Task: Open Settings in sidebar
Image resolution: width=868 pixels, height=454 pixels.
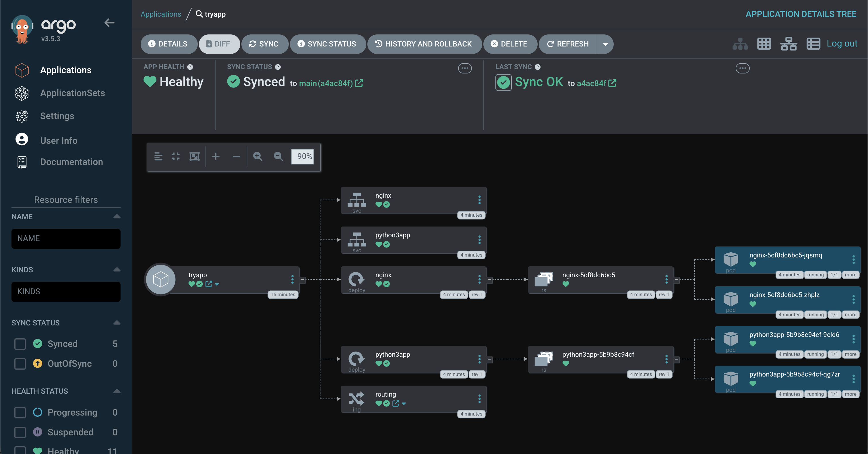Action: pos(57,116)
